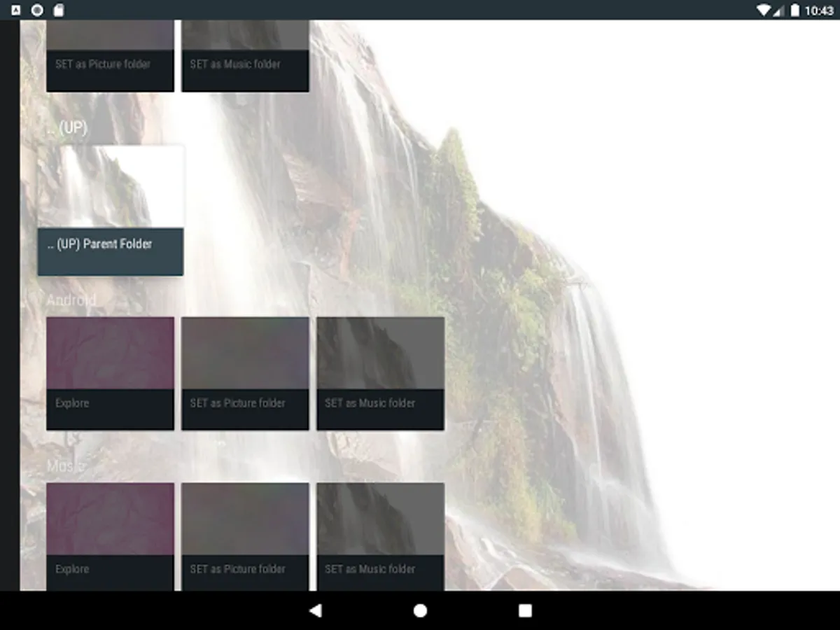The height and width of the screenshot is (630, 840).
Task: Click the topmost SET as Music folder card
Action: (245, 56)
